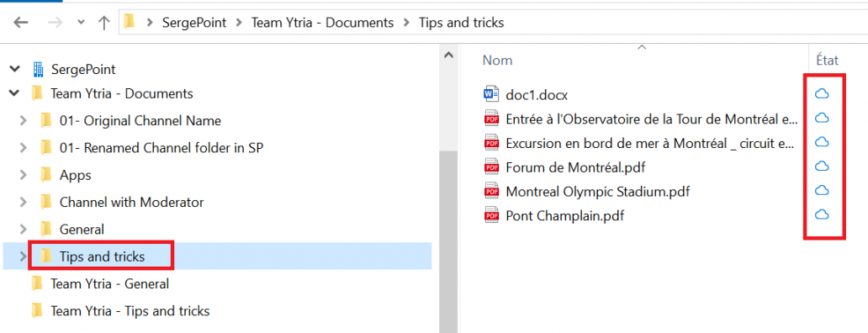Click the cloud status icon for Pont Champlain.pdf
Screen dimensions: 868x333
coord(822,214)
